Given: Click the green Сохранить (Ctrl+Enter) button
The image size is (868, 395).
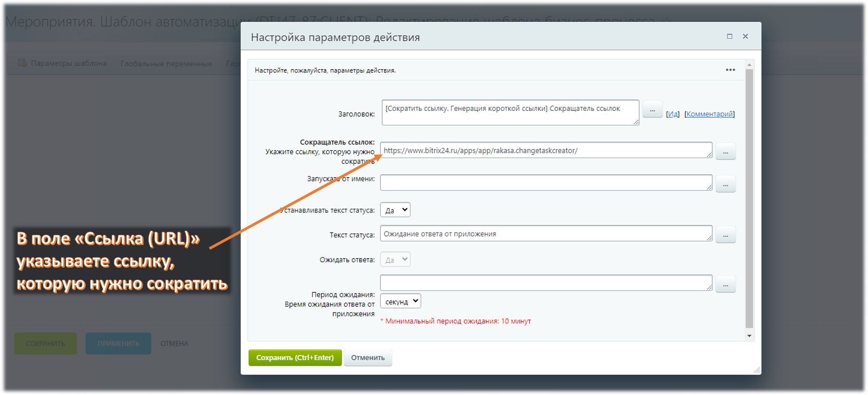Looking at the screenshot, I should (295, 358).
